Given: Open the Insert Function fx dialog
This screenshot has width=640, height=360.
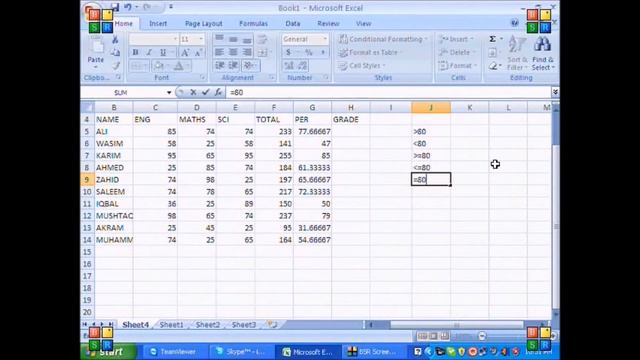Looking at the screenshot, I should pyautogui.click(x=218, y=92).
